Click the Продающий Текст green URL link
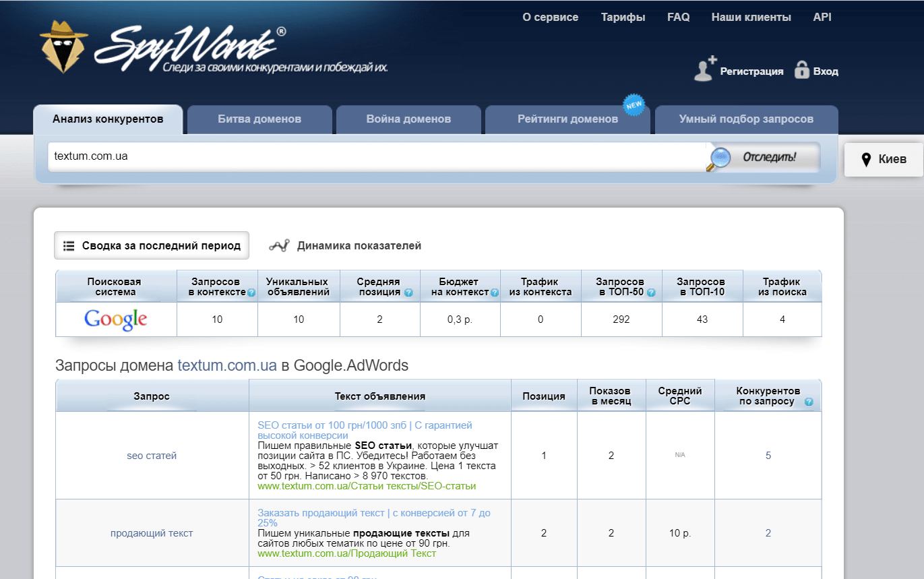 point(347,553)
